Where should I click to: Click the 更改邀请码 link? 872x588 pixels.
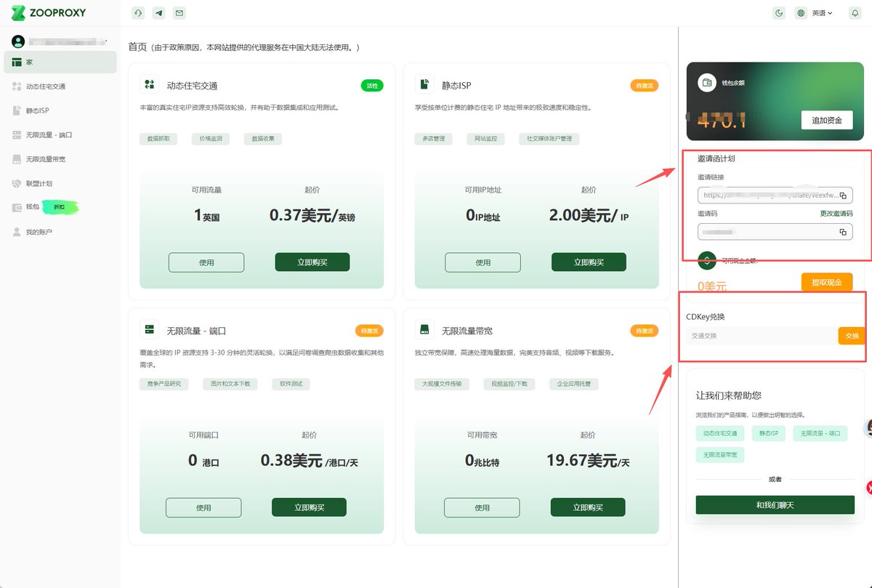[x=836, y=214]
